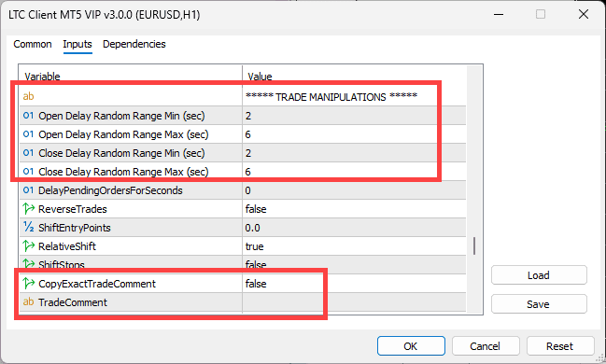Select the ShiftEntryPoints variable name

(x=75, y=228)
